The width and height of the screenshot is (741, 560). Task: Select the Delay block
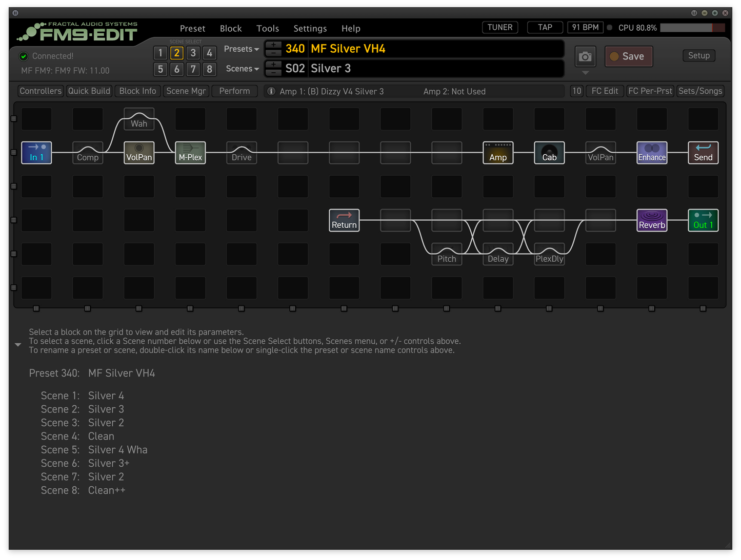[498, 254]
